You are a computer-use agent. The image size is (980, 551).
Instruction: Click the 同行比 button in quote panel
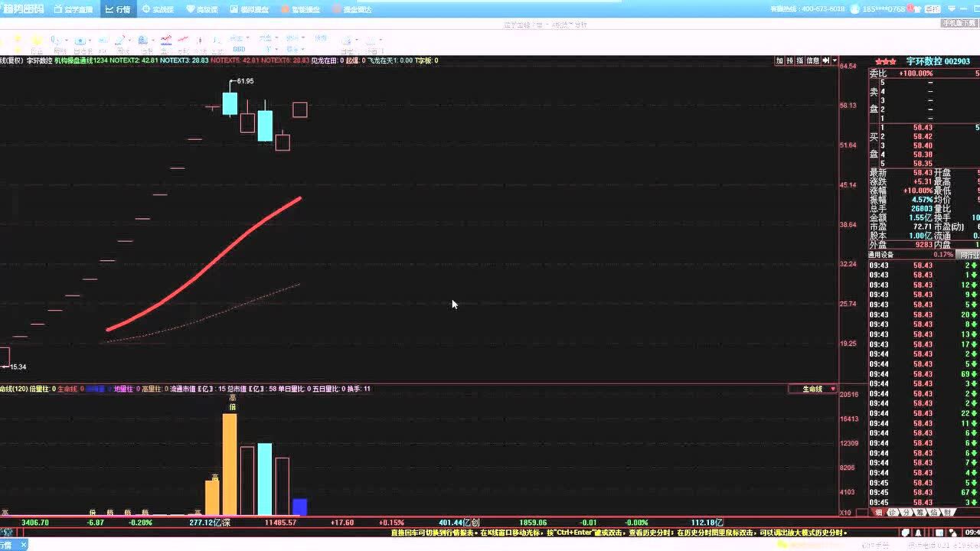coord(969,255)
